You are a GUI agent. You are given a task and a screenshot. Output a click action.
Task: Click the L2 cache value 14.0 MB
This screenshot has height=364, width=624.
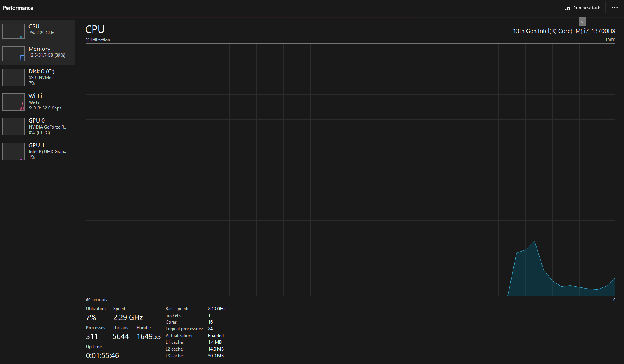[x=216, y=349]
